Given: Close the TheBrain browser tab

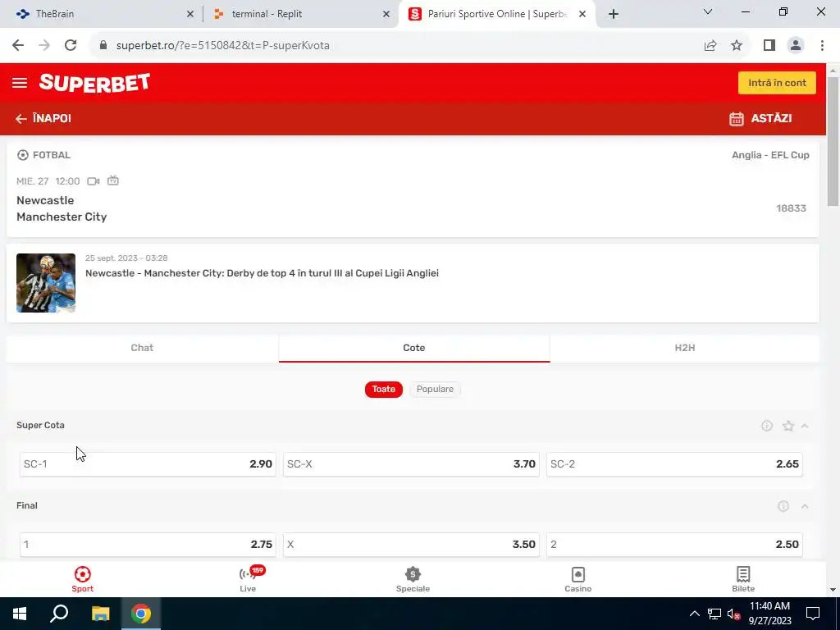Looking at the screenshot, I should click(190, 15).
